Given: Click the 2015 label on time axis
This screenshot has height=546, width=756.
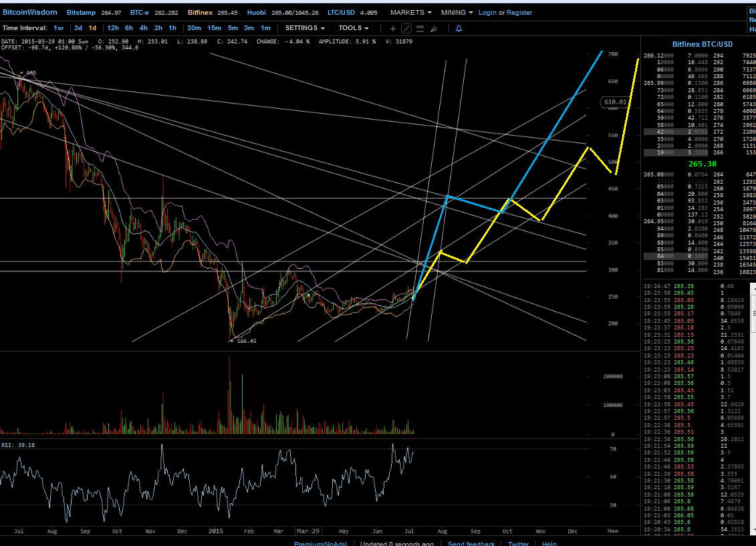Looking at the screenshot, I should pos(215,531).
